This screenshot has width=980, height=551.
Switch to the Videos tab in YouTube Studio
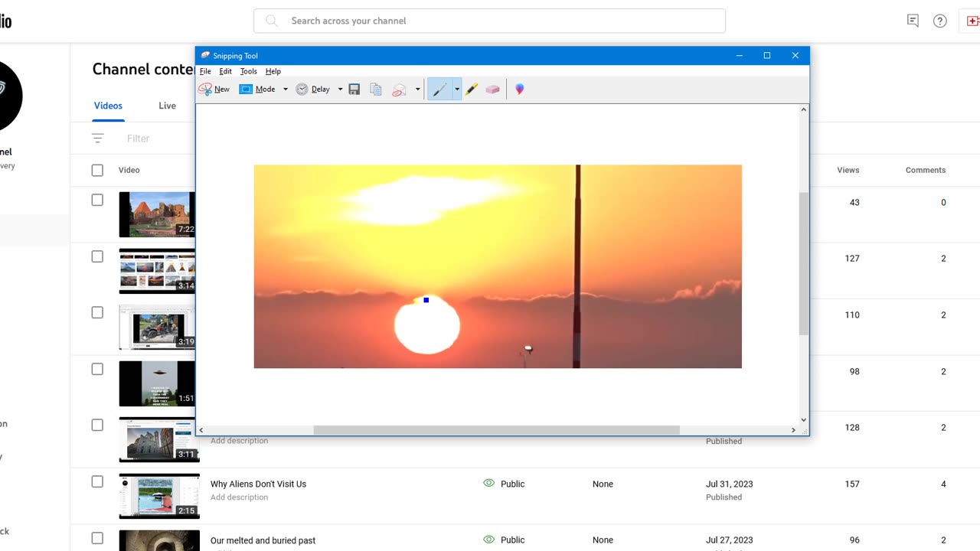[x=108, y=106]
